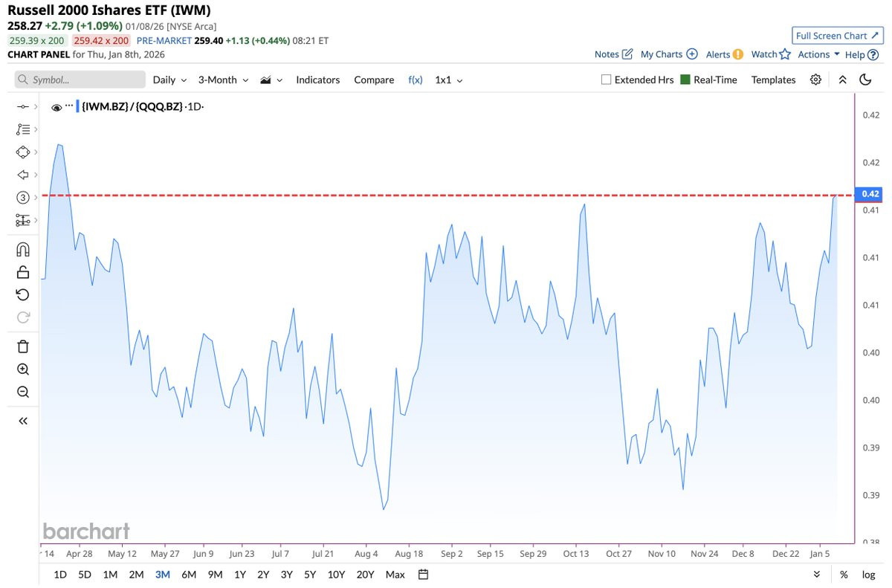892x588 pixels.
Task: Open the 1x1 grid layout dropdown
Action: pyautogui.click(x=449, y=80)
